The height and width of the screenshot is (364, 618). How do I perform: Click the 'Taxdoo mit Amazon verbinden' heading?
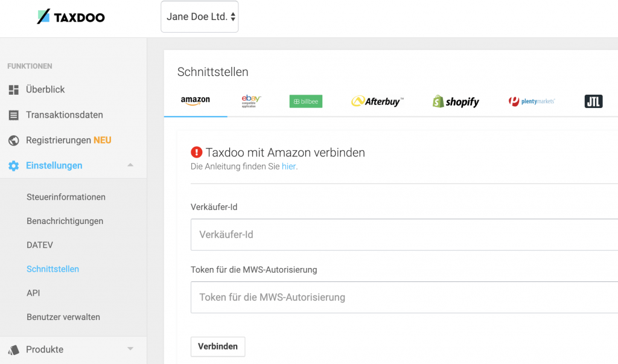(285, 152)
